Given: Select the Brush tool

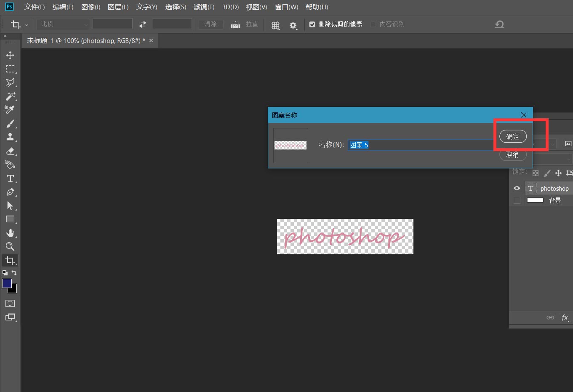Looking at the screenshot, I should (x=10, y=123).
